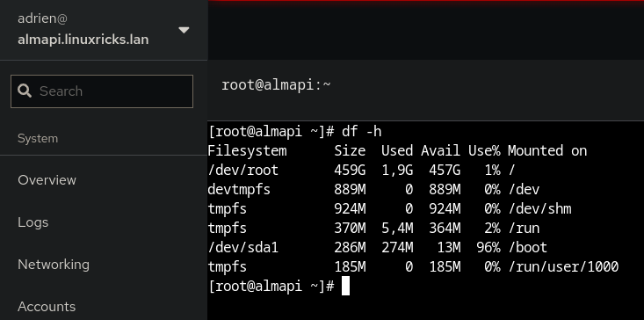644x320 pixels.
Task: Click the Filesystem column header
Action: 247,150
